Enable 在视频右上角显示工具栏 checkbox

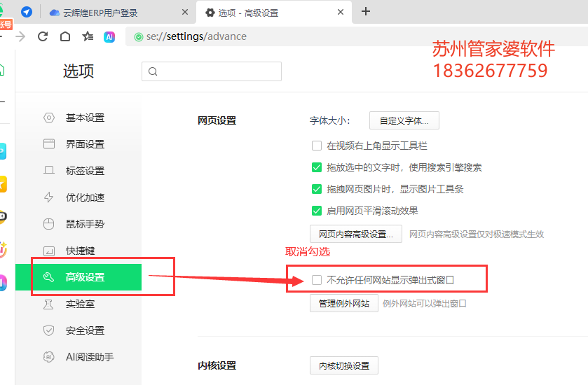pos(317,146)
